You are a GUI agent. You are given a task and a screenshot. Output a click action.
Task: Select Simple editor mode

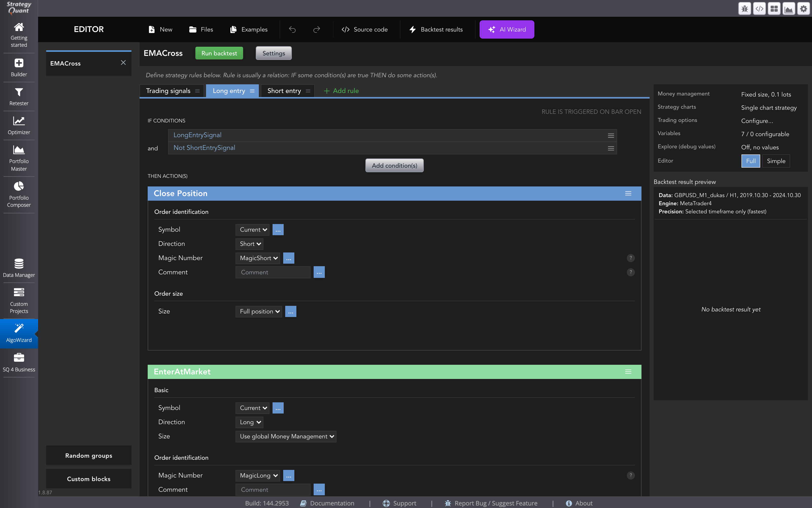(776, 161)
